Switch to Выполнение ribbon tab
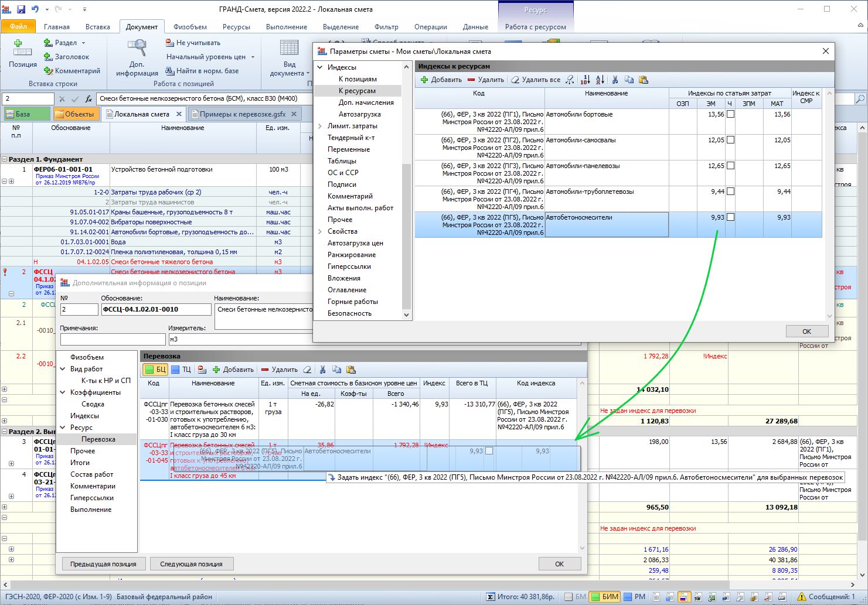Viewport: 868px width, 605px height. pos(287,27)
